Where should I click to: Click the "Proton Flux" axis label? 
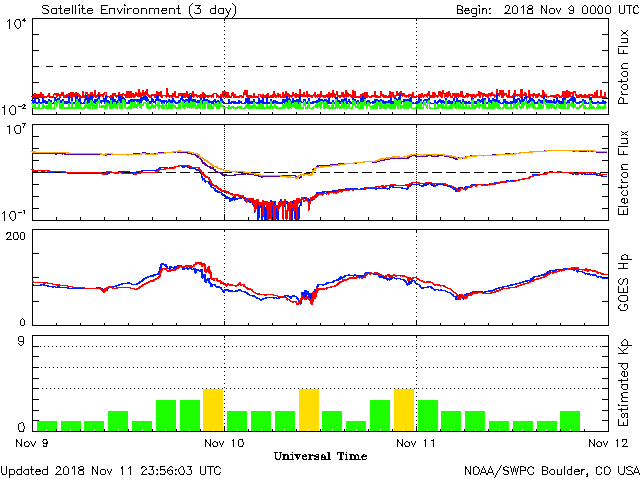pos(623,67)
